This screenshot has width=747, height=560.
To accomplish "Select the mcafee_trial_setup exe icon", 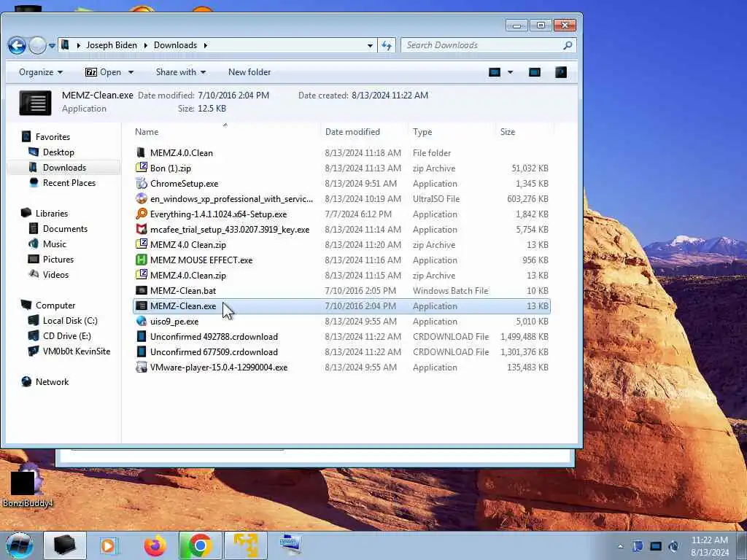I will 141,229.
